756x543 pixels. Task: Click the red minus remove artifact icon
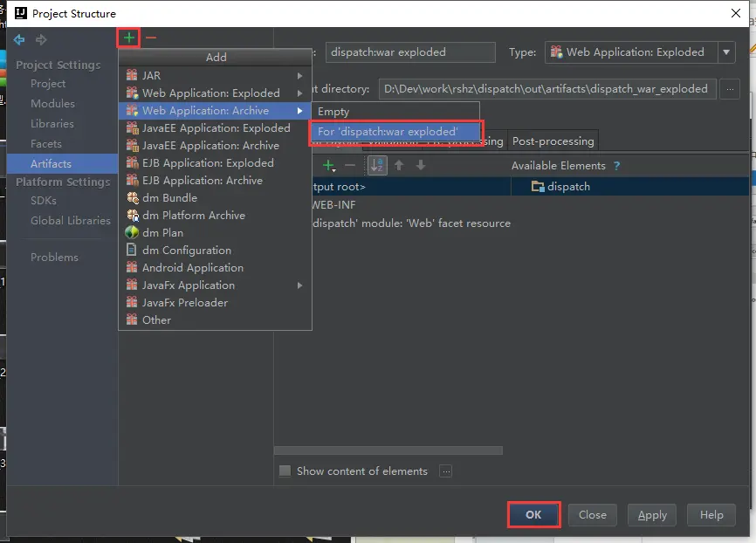151,38
